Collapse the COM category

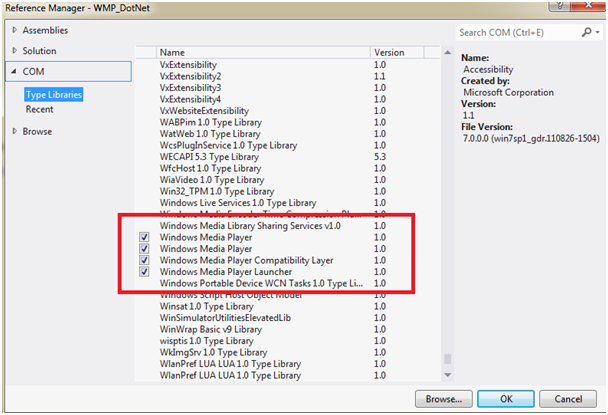pos(14,72)
